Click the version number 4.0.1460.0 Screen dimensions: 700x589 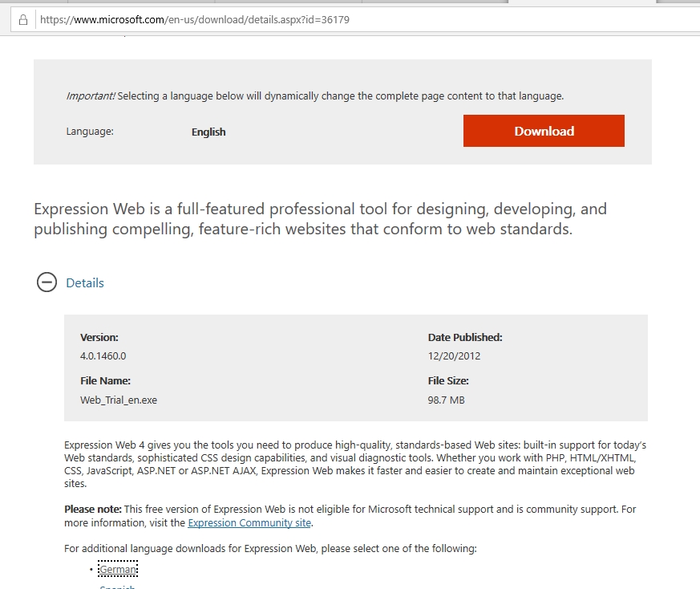point(103,356)
